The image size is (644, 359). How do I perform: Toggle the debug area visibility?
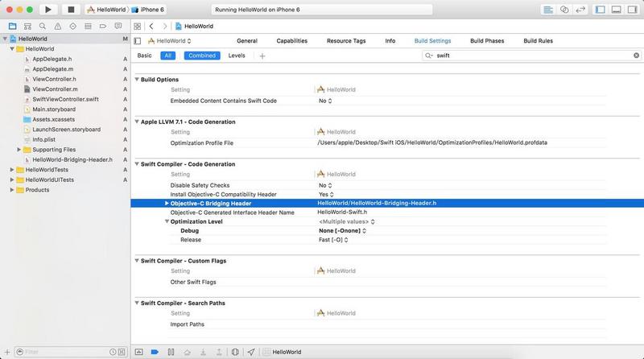tap(617, 10)
